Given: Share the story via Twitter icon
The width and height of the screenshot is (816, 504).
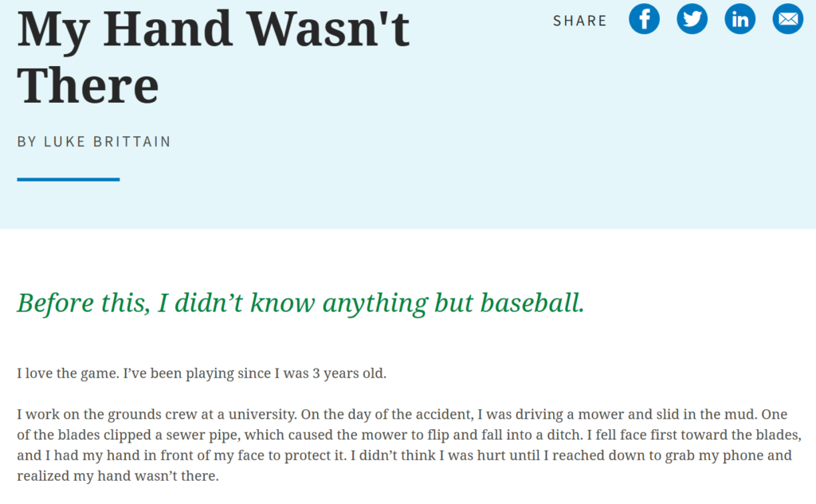Looking at the screenshot, I should (x=692, y=19).
